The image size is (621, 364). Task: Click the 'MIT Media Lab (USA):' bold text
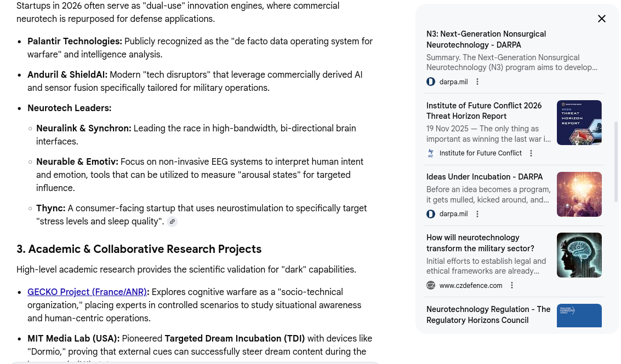[x=73, y=339]
